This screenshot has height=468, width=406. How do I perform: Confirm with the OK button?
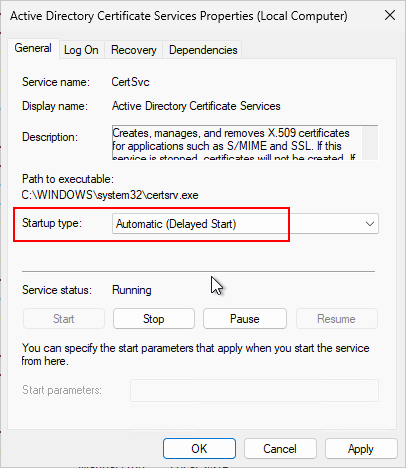point(199,449)
